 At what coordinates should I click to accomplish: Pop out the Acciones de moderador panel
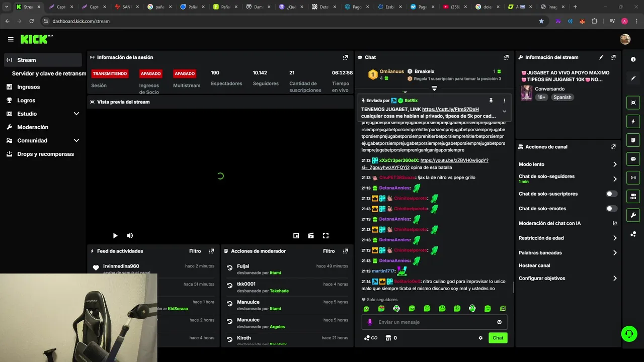[x=345, y=251]
